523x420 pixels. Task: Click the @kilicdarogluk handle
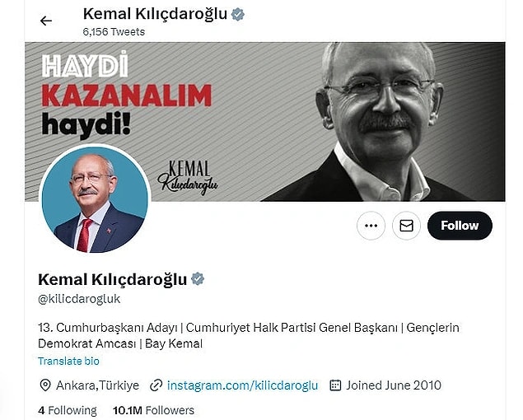79,299
